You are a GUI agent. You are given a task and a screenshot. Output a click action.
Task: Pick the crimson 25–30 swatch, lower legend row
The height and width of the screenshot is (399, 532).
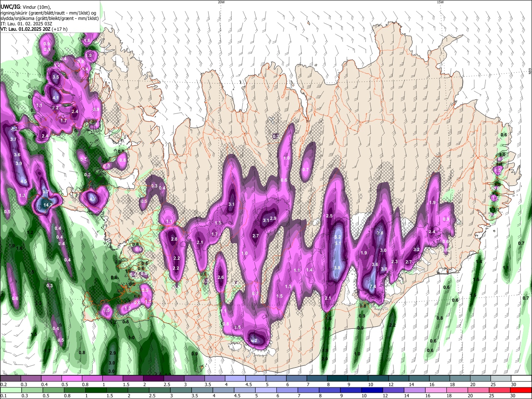(500, 390)
